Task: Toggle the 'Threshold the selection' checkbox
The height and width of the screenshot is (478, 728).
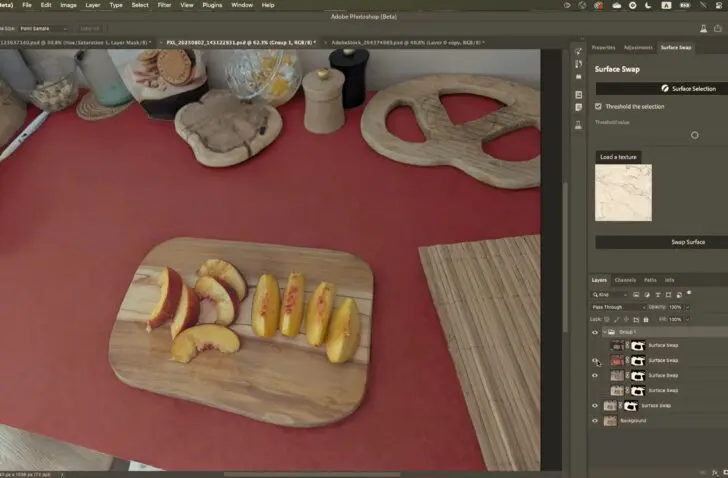Action: (598, 106)
